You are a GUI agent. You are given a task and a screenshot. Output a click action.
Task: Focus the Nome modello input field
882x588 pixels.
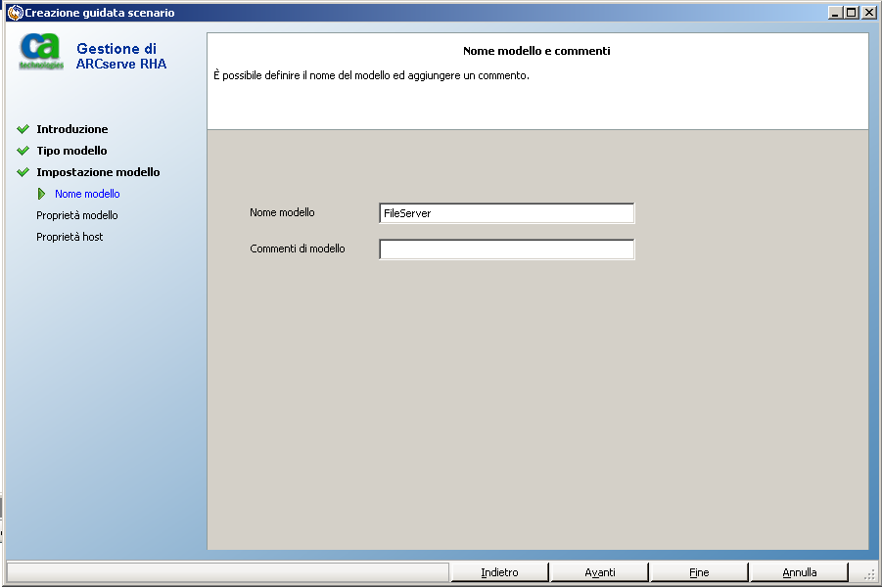point(507,213)
